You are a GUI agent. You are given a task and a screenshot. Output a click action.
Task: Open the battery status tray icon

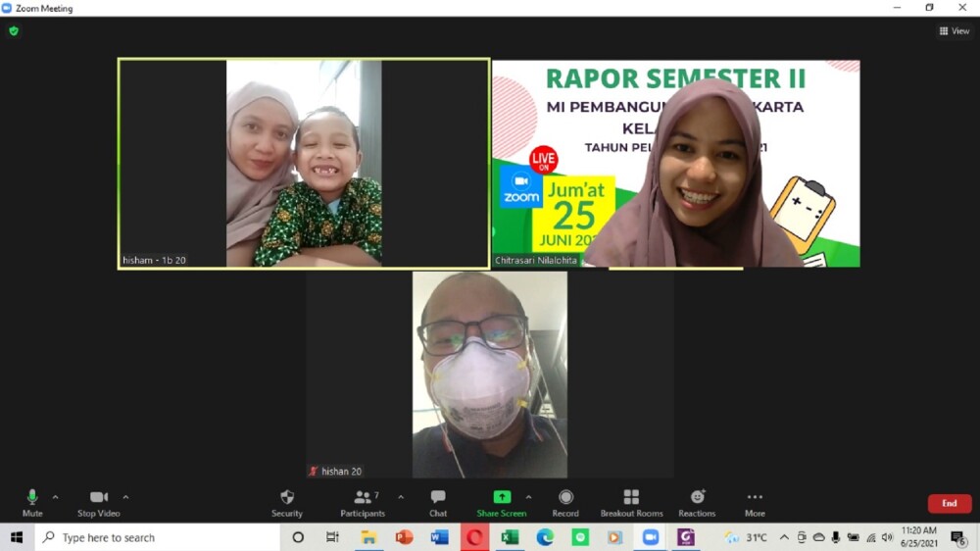point(854,537)
